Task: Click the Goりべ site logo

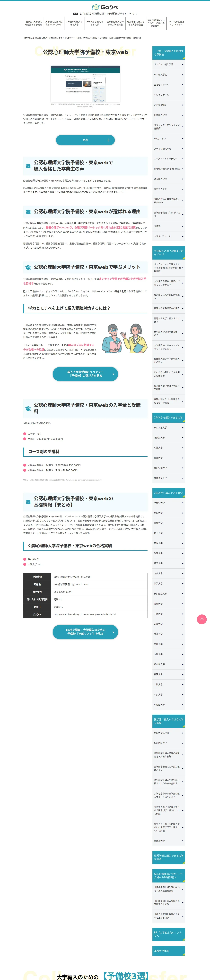Action: 105,7
